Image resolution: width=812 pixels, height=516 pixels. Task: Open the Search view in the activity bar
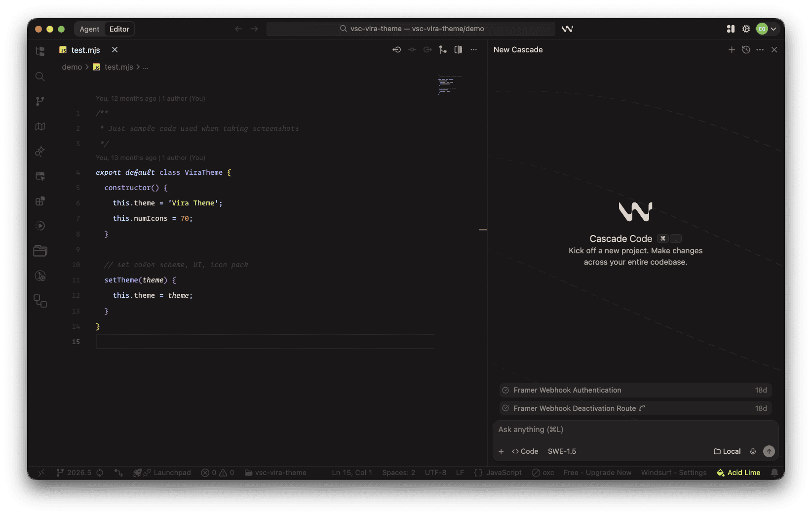40,77
